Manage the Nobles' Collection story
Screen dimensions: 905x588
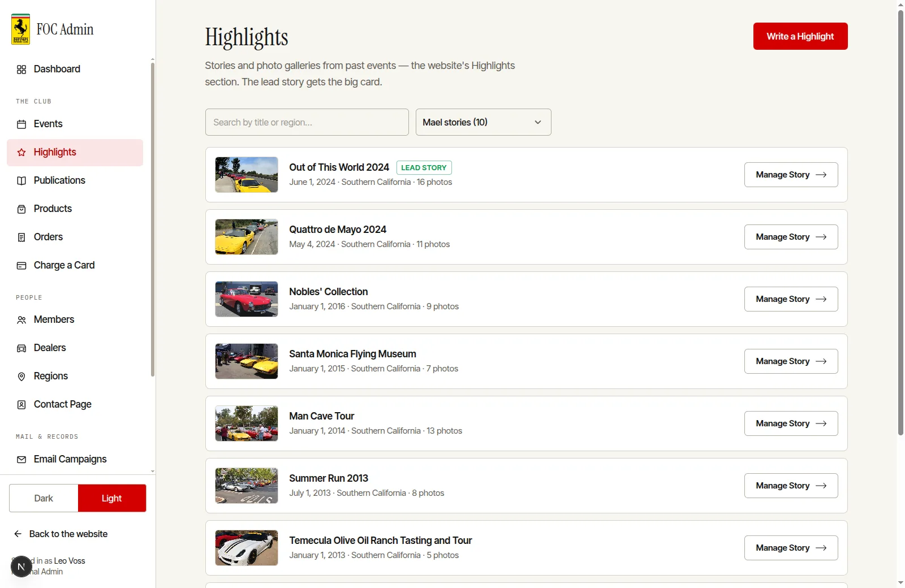pos(791,299)
